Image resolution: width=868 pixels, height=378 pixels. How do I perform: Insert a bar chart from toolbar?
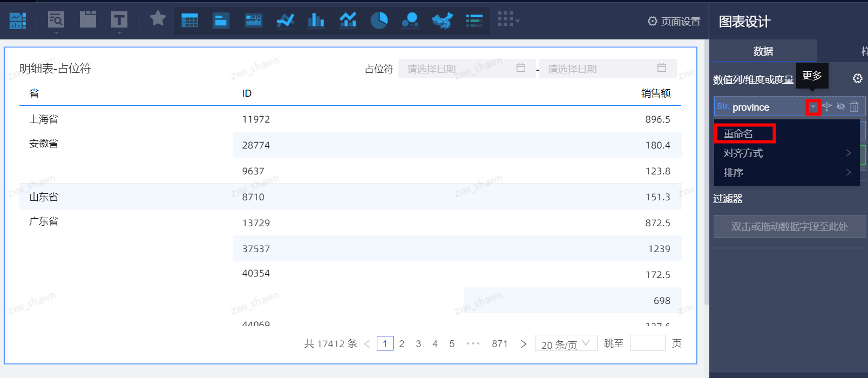pos(316,21)
